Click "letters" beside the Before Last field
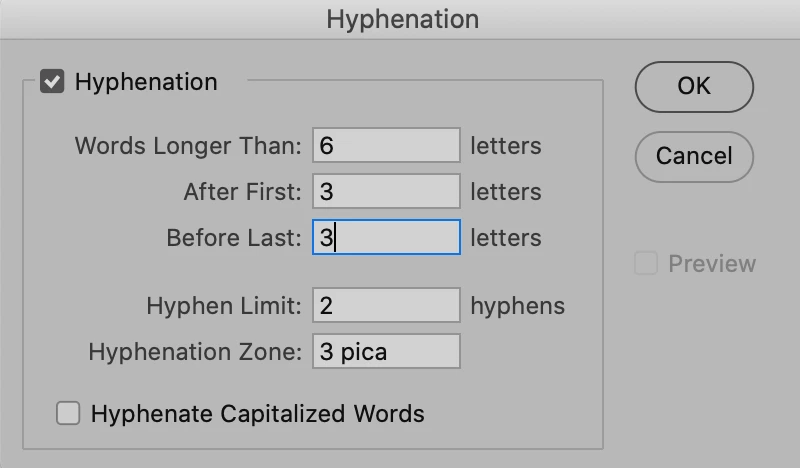Viewport: 800px width, 468px height. click(x=506, y=238)
